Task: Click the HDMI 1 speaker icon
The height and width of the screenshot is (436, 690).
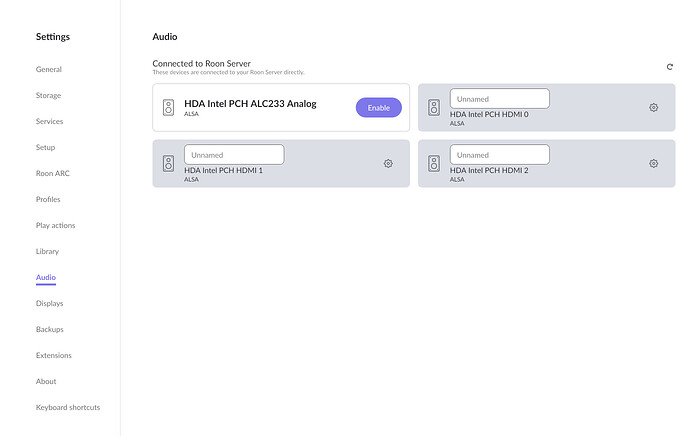Action: (x=168, y=163)
